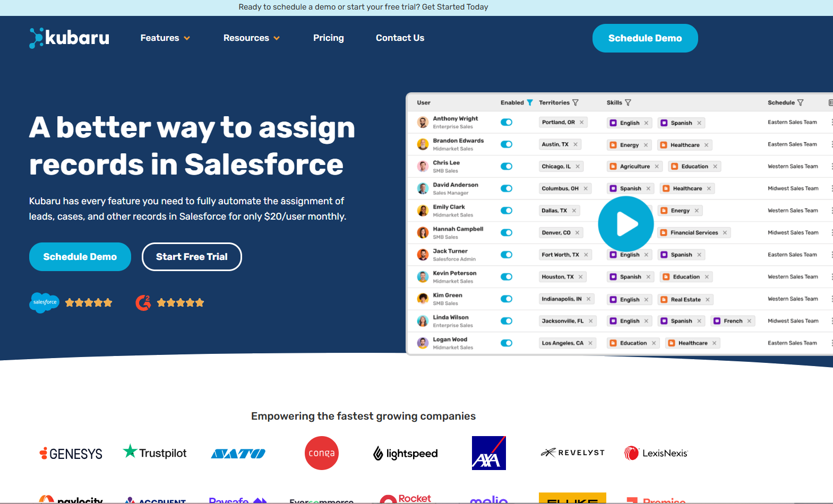Click the Lightspeed logo

(x=406, y=454)
